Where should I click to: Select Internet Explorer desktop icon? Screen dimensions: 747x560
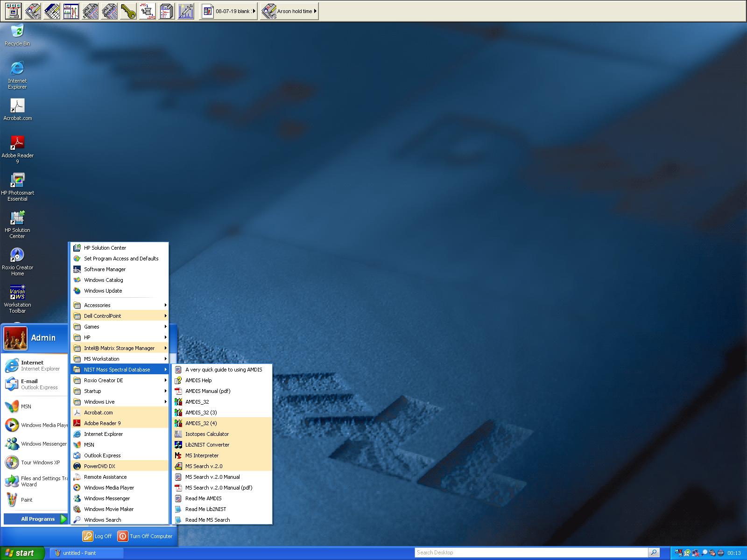coord(17,75)
